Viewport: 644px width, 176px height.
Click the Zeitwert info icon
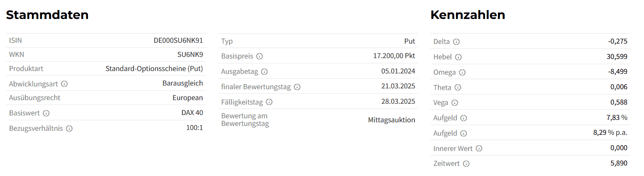466,164
